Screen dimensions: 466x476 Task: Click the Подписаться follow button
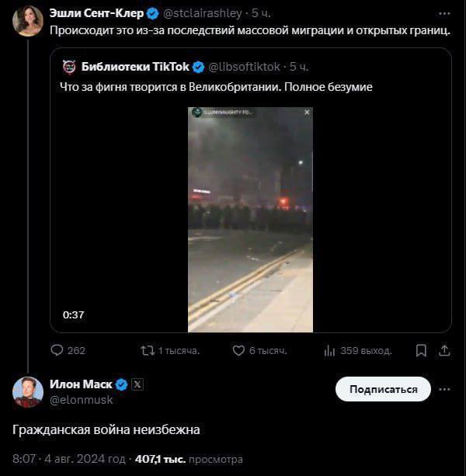point(383,389)
